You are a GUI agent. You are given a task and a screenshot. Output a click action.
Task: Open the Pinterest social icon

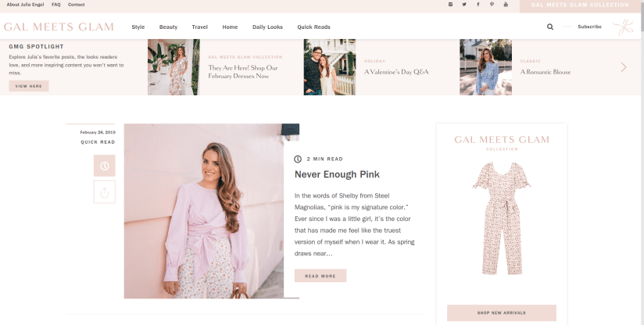492,5
